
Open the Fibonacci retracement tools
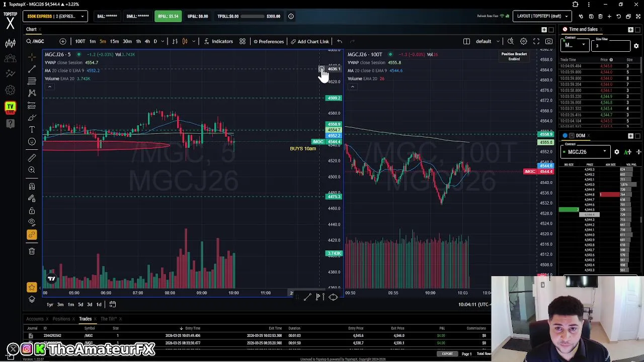tap(32, 81)
